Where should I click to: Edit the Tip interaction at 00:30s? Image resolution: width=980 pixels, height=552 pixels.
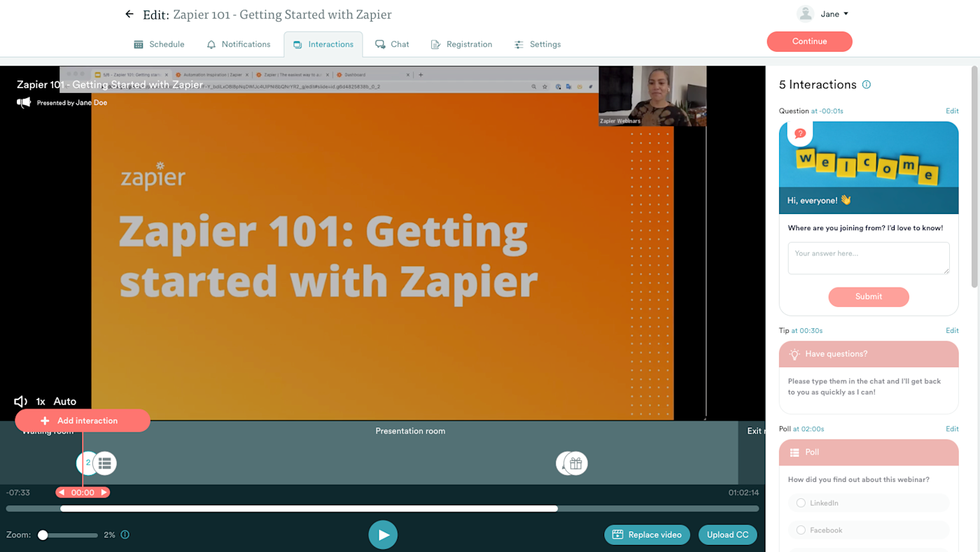(952, 330)
